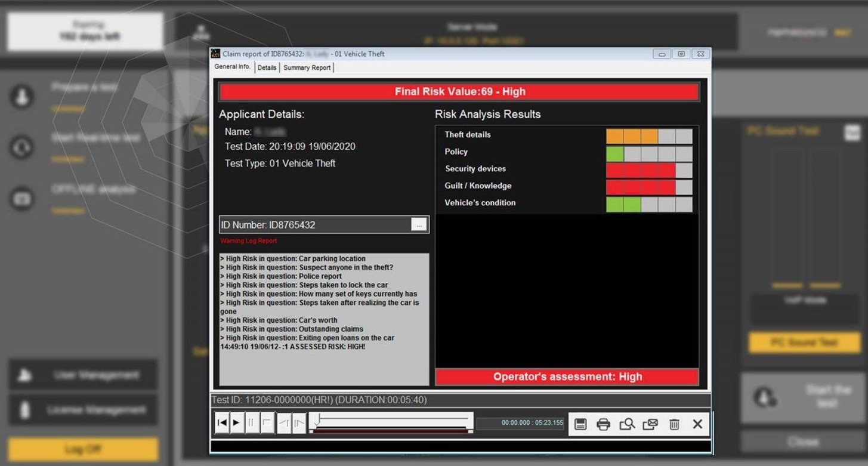Pause the audio playback
868x466 pixels.
[x=251, y=423]
